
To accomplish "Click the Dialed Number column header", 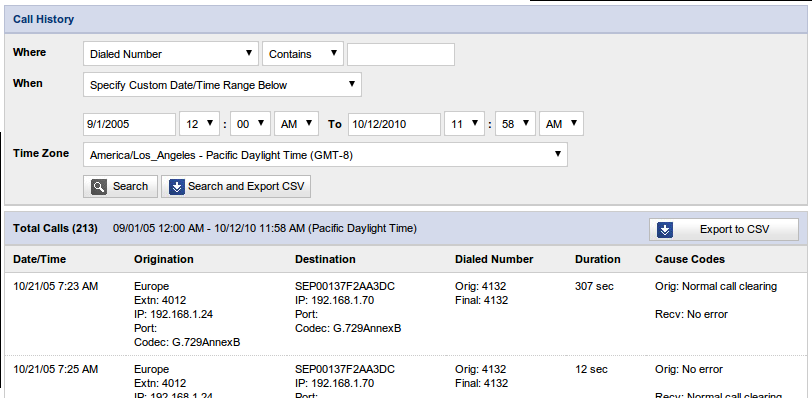I will [494, 259].
